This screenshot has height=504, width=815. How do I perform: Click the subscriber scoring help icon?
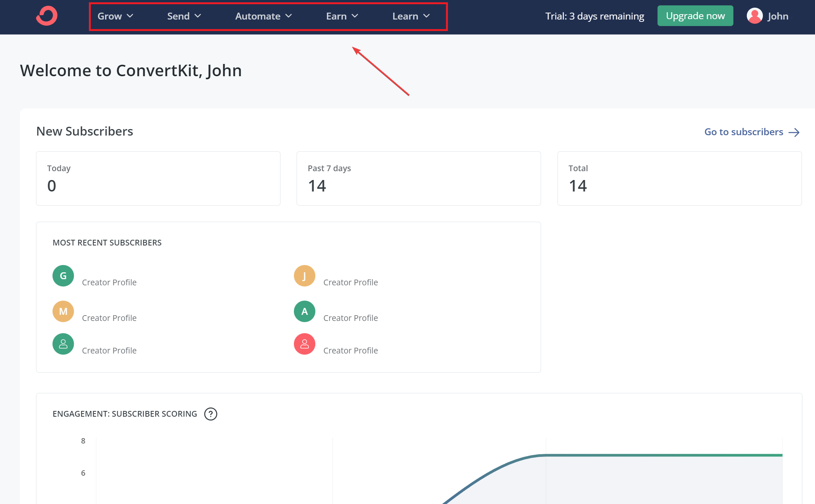[x=210, y=414]
